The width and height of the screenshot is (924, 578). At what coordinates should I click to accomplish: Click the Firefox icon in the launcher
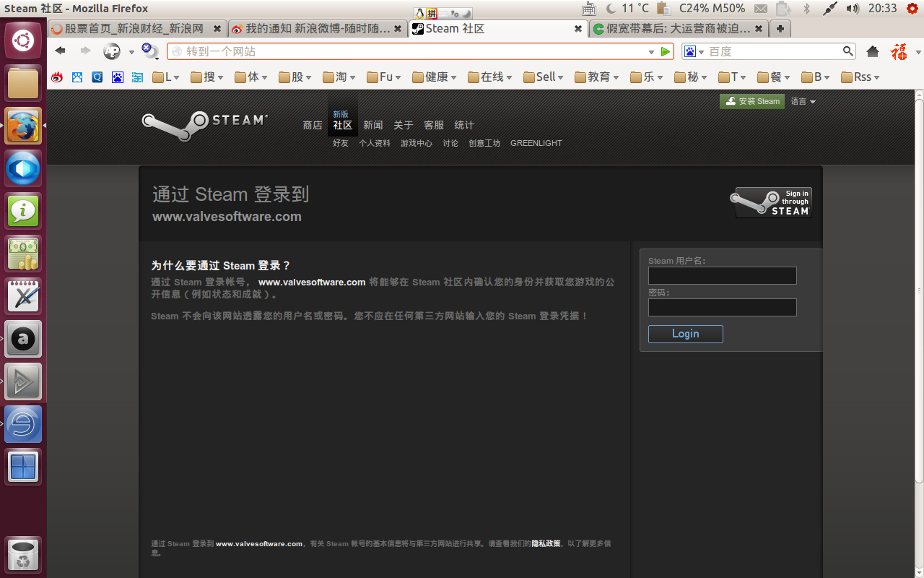tap(23, 126)
